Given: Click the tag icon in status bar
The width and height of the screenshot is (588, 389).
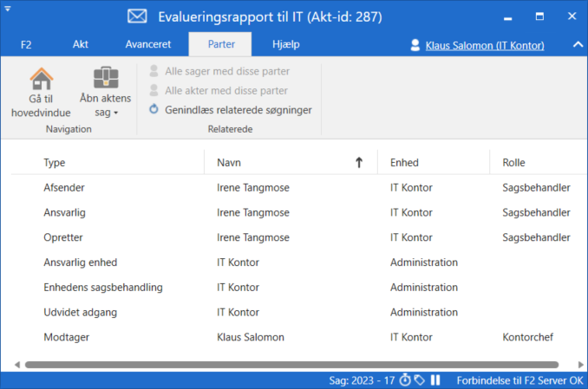Looking at the screenshot, I should 419,380.
